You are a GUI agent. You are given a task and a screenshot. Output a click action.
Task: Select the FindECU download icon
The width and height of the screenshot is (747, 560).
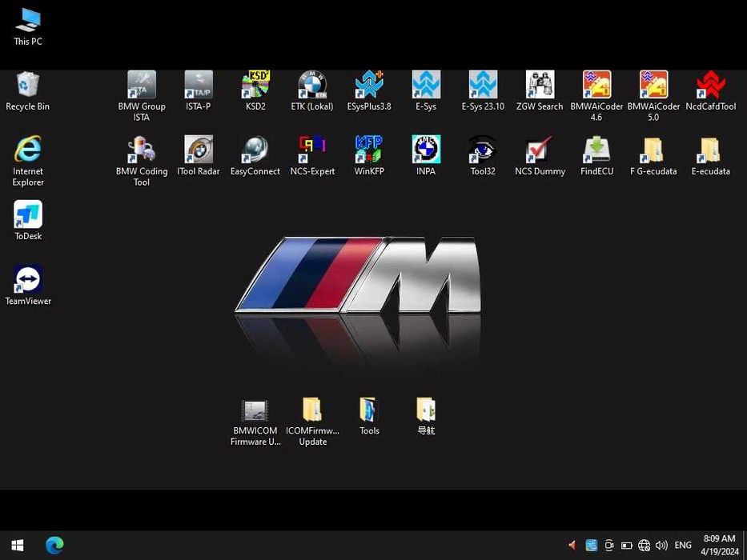[x=596, y=150]
